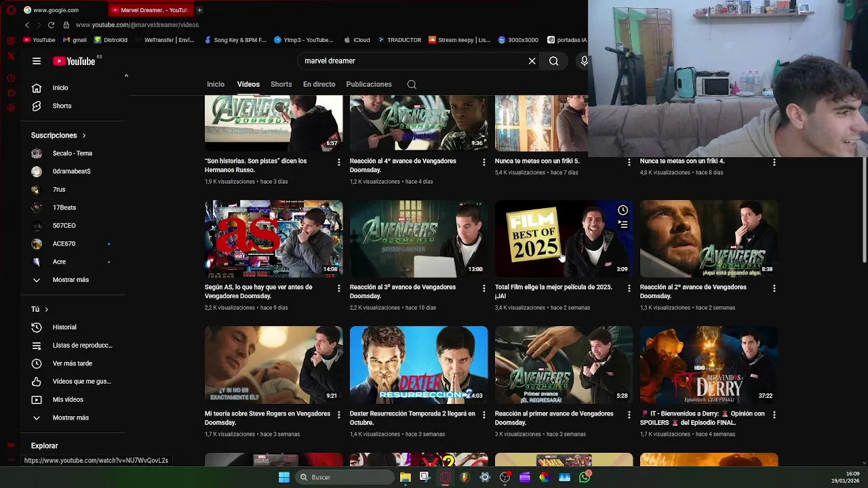
Task: Click the Watch later clock icon on Total Film thumbnail
Action: (x=623, y=210)
